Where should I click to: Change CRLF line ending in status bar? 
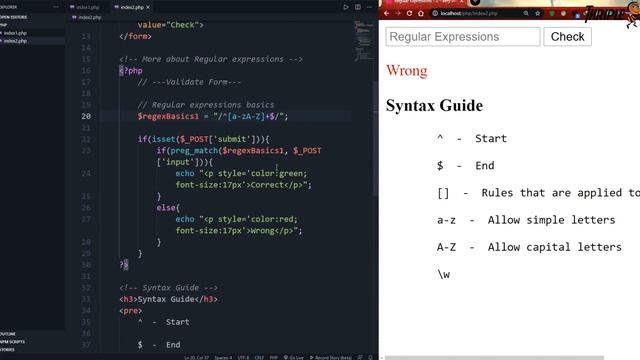[x=259, y=358]
